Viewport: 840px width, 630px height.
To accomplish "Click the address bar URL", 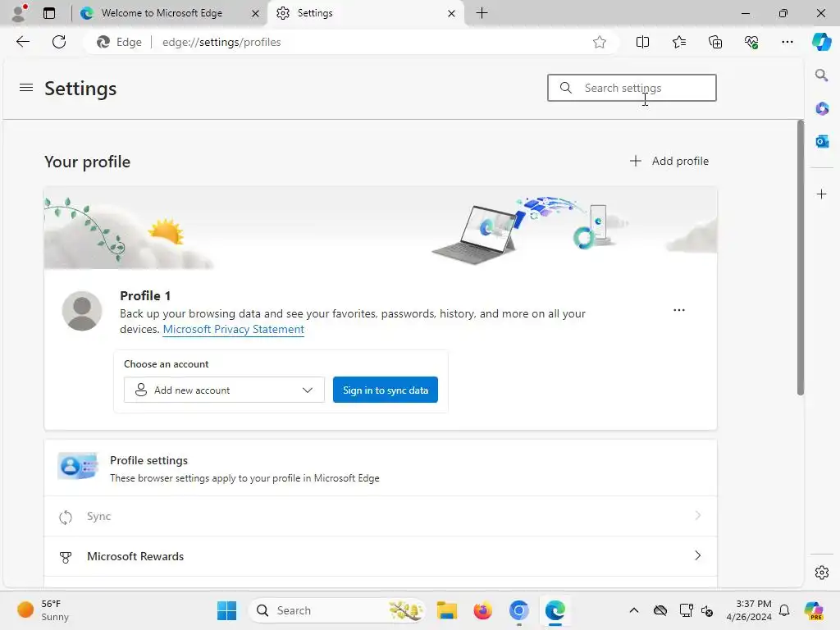I will click(221, 43).
